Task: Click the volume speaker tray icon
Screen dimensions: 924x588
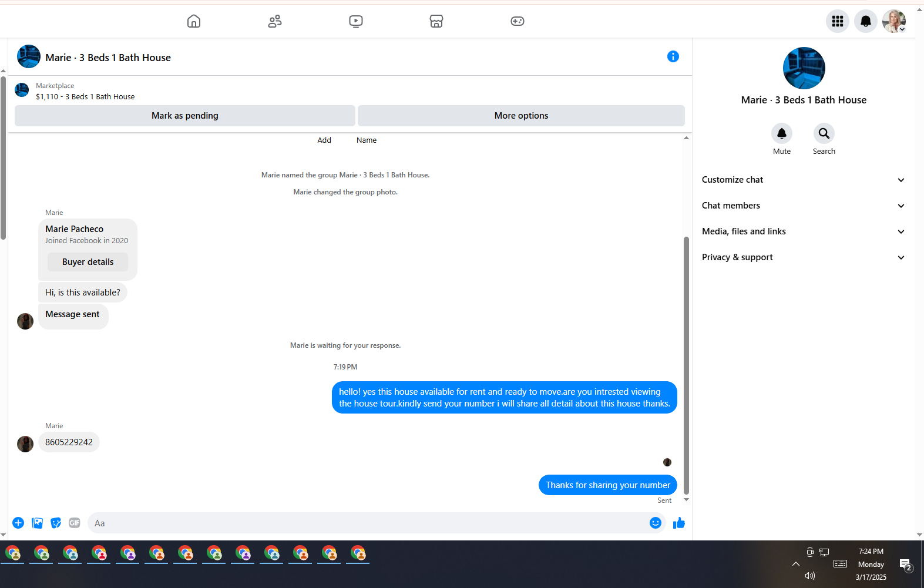Action: click(810, 576)
